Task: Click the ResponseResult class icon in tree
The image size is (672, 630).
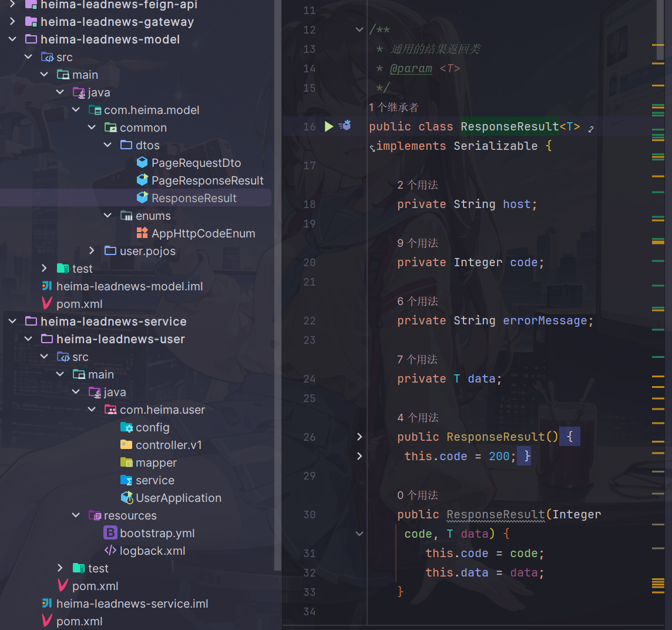Action: [x=142, y=197]
